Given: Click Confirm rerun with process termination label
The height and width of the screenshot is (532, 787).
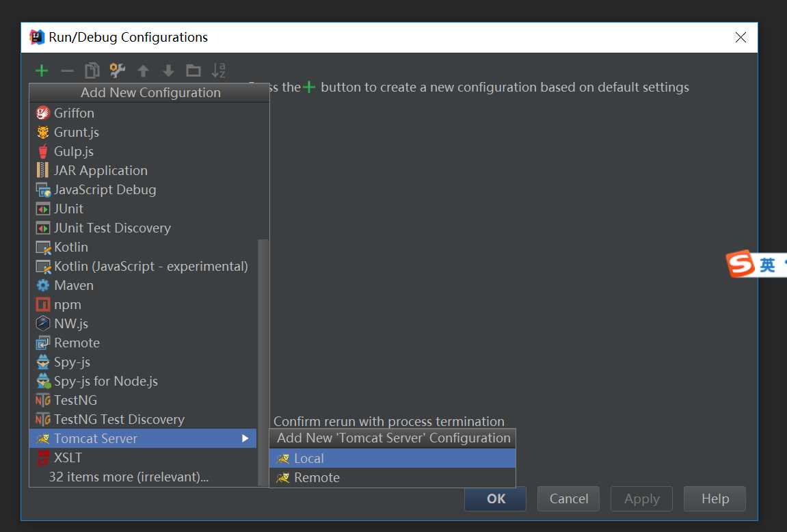Looking at the screenshot, I should click(x=388, y=421).
